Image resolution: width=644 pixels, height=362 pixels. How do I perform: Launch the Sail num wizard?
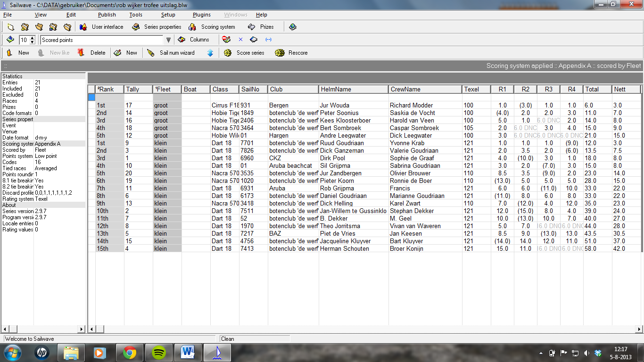pyautogui.click(x=171, y=53)
